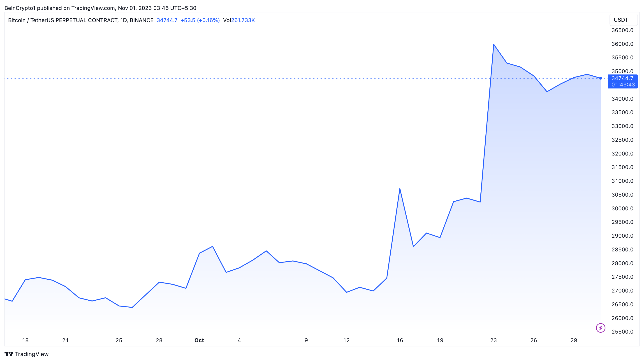Click the purple lightning bolt icon
The height and width of the screenshot is (362, 644).
pyautogui.click(x=600, y=328)
